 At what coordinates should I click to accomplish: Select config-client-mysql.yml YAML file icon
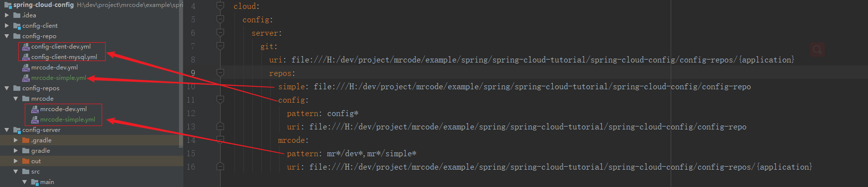tap(26, 57)
